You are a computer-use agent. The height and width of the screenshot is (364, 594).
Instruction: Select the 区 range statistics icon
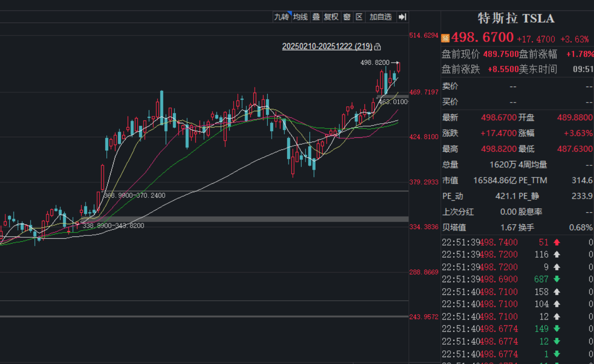pos(359,17)
